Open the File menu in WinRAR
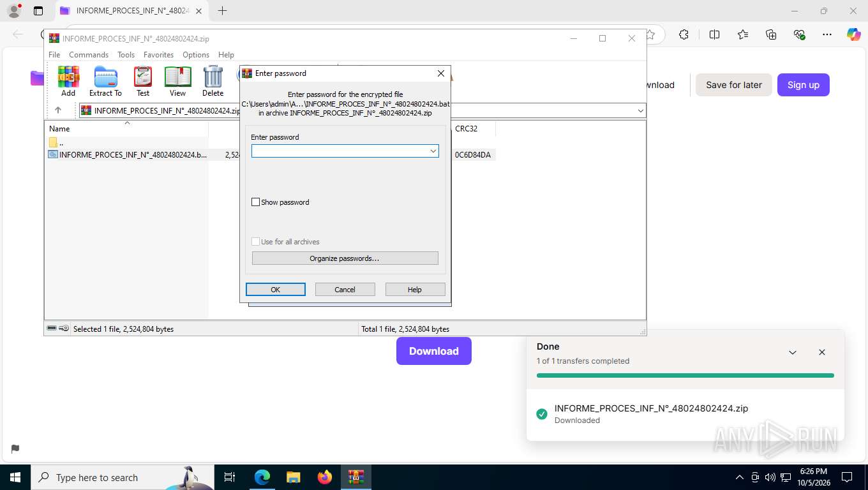 (x=54, y=55)
